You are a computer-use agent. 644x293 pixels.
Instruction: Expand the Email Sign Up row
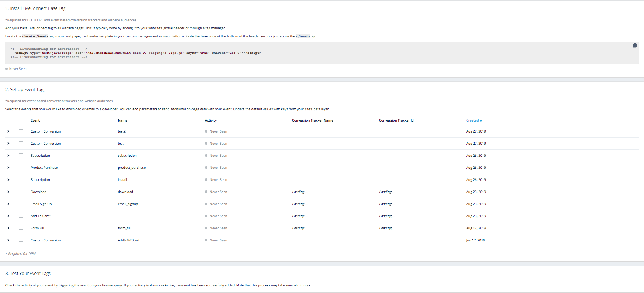point(8,204)
